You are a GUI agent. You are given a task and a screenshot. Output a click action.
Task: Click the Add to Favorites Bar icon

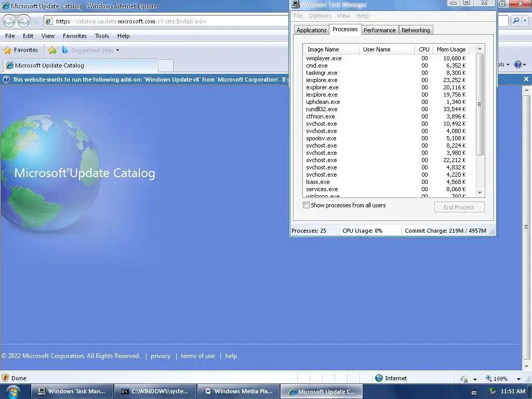52,50
